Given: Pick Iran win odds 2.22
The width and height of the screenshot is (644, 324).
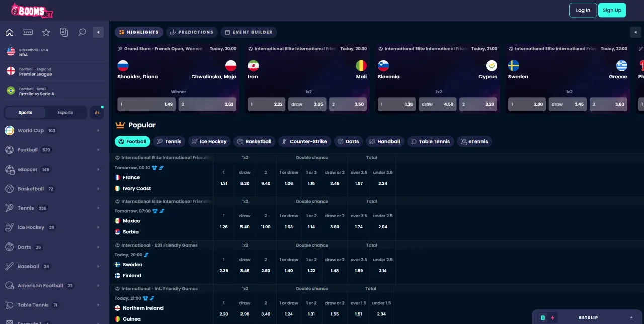Looking at the screenshot, I should pyautogui.click(x=267, y=104).
